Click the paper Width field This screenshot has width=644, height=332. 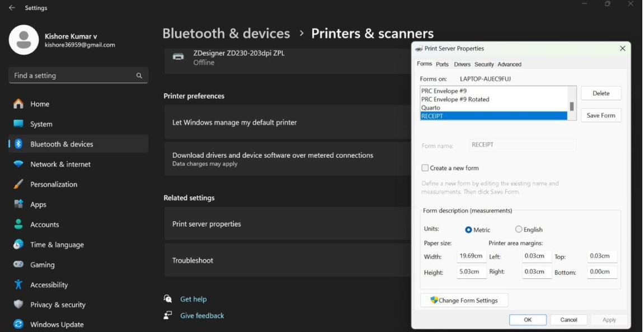tap(472, 256)
